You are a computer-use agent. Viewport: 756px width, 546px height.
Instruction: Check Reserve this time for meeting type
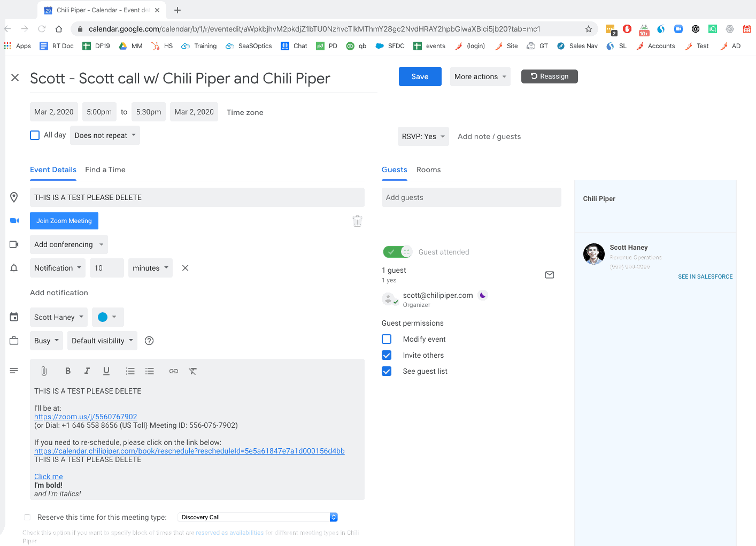click(27, 517)
